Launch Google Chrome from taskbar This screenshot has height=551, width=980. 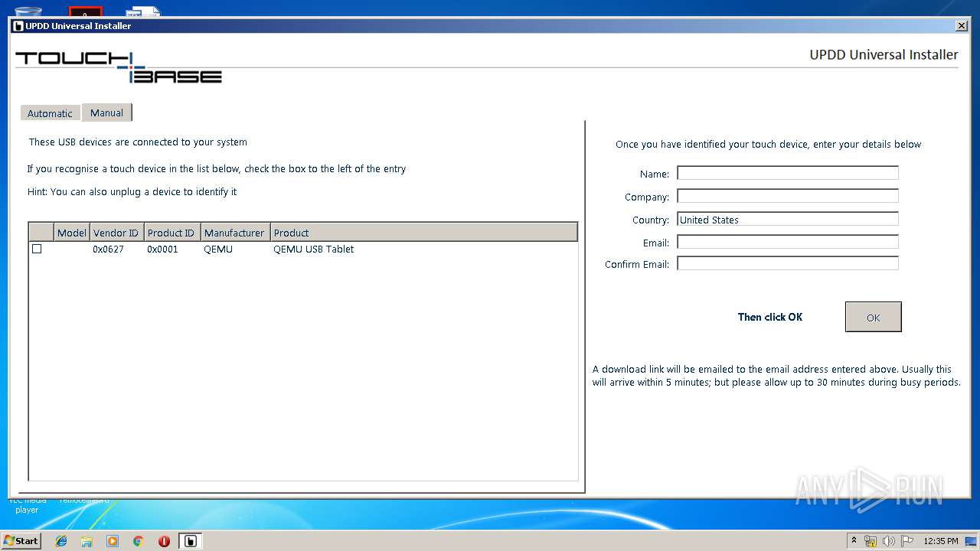click(x=138, y=541)
